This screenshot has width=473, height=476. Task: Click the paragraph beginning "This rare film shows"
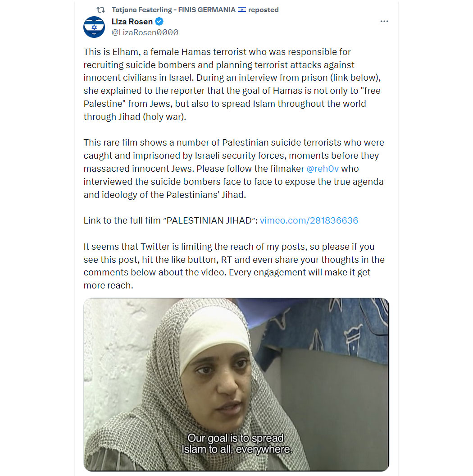coord(234,169)
